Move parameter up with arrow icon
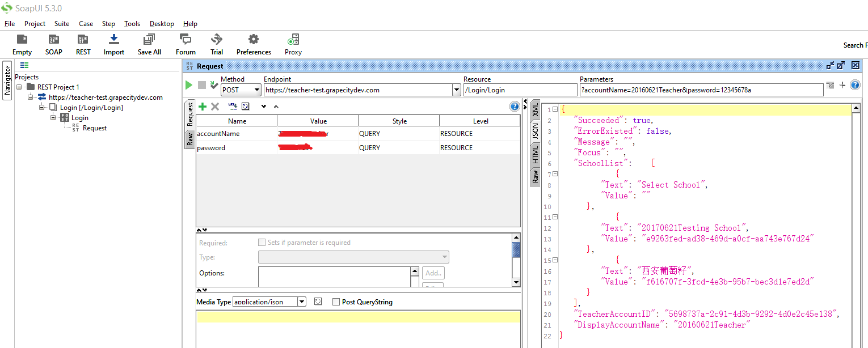The width and height of the screenshot is (868, 348). 276,107
